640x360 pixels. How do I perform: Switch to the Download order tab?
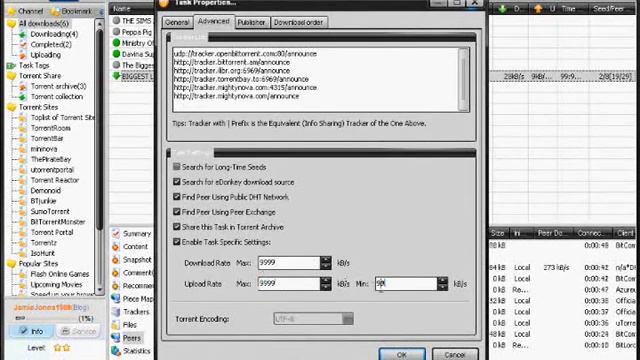298,22
